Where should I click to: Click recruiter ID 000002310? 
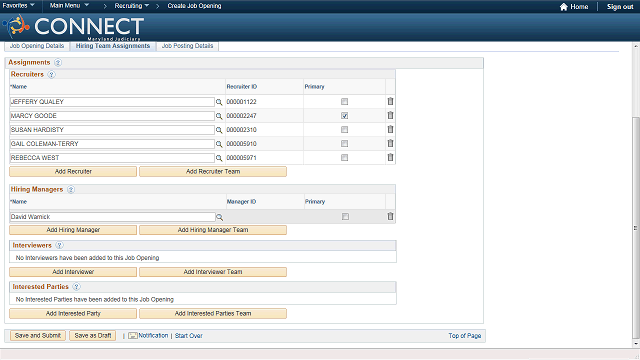(241, 130)
